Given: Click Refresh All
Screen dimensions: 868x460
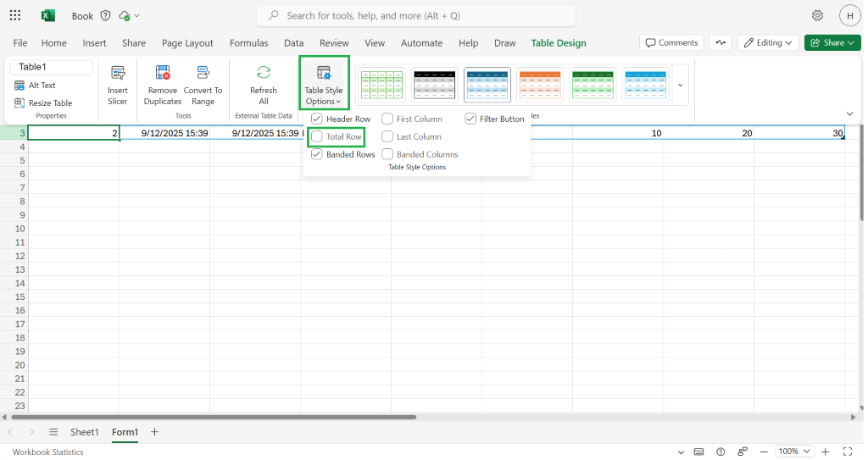Looking at the screenshot, I should pos(264,86).
